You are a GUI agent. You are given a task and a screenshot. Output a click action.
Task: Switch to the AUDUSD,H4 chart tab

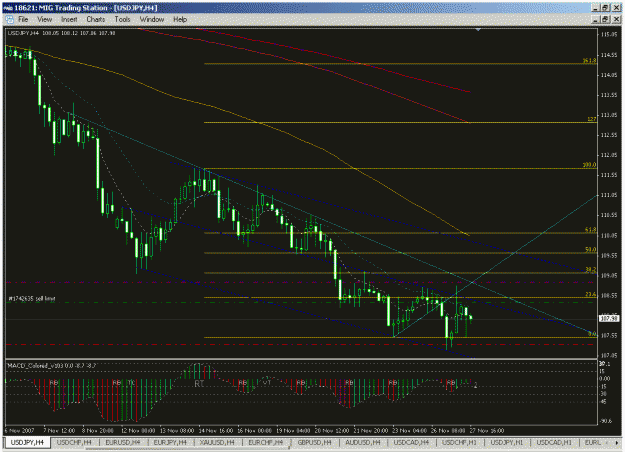tap(363, 442)
